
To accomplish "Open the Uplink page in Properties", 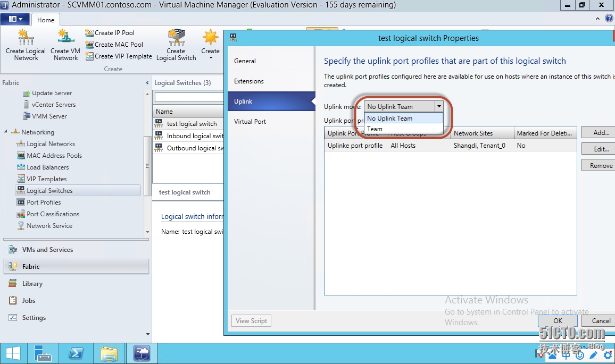I will point(271,101).
